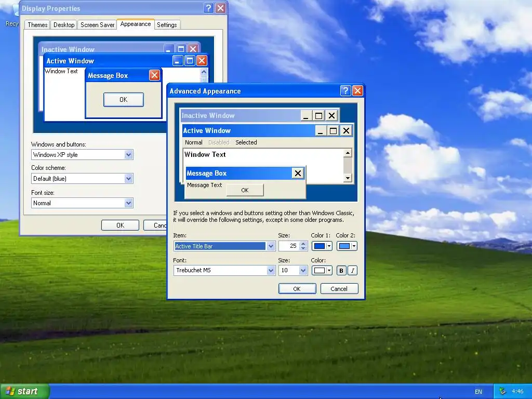Click Active Window title bar in Advanced preview
The width and height of the screenshot is (532, 399).
248,130
